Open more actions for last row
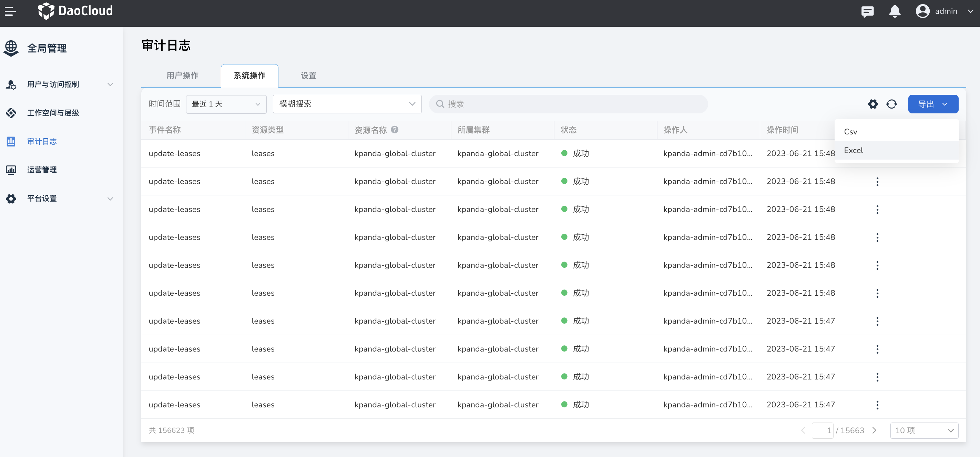The width and height of the screenshot is (980, 457). pos(877,405)
